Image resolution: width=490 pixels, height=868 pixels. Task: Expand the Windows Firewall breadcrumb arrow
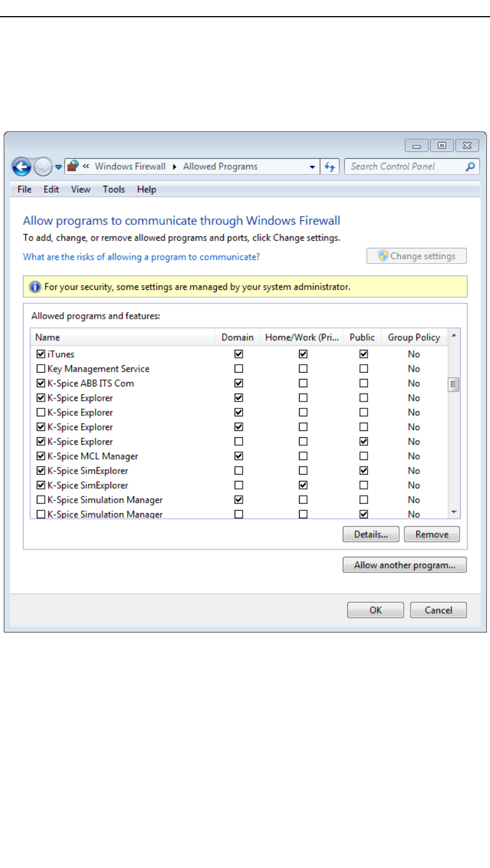pos(174,167)
